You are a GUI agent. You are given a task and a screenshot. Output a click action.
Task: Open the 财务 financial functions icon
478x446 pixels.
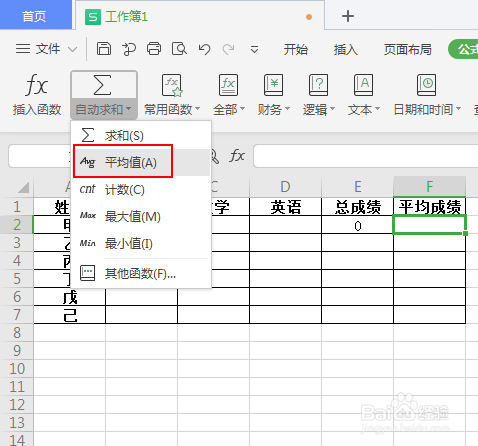click(273, 85)
